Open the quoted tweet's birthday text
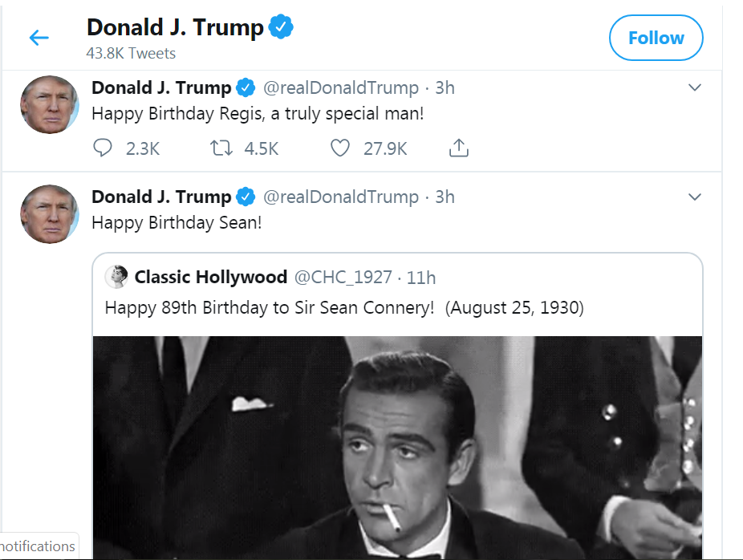The image size is (743, 560). (x=344, y=307)
